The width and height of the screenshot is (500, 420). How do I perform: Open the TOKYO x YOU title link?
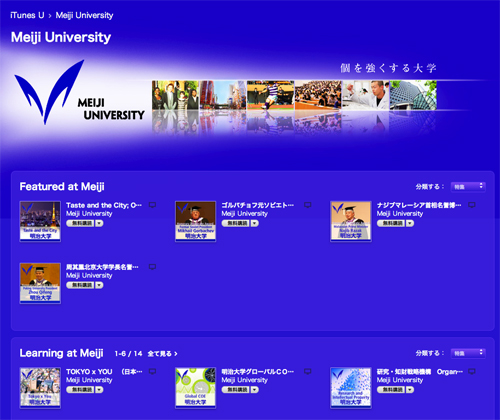coord(104,372)
